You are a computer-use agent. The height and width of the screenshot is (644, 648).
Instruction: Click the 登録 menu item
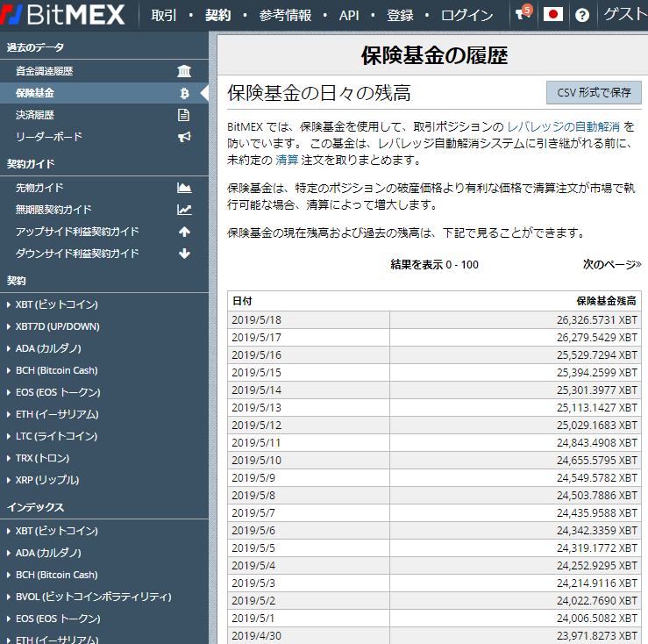pos(400,15)
